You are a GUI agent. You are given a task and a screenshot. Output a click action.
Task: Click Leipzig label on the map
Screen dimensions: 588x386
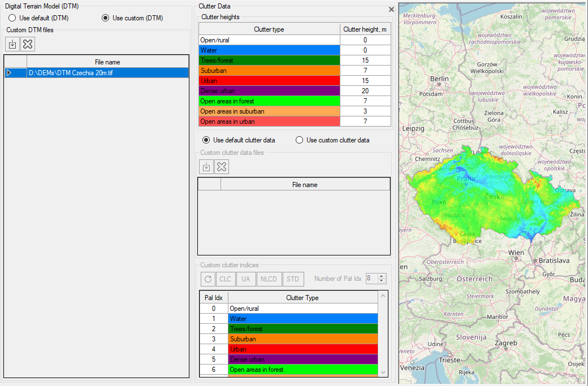[x=413, y=128]
